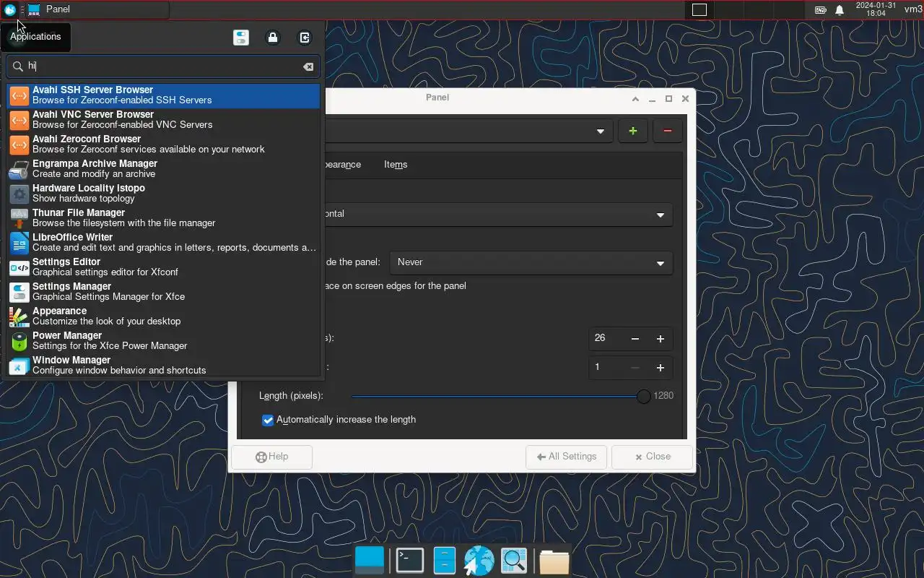The width and height of the screenshot is (924, 578).
Task: Launch web browser globe icon in dock
Action: pos(479,561)
